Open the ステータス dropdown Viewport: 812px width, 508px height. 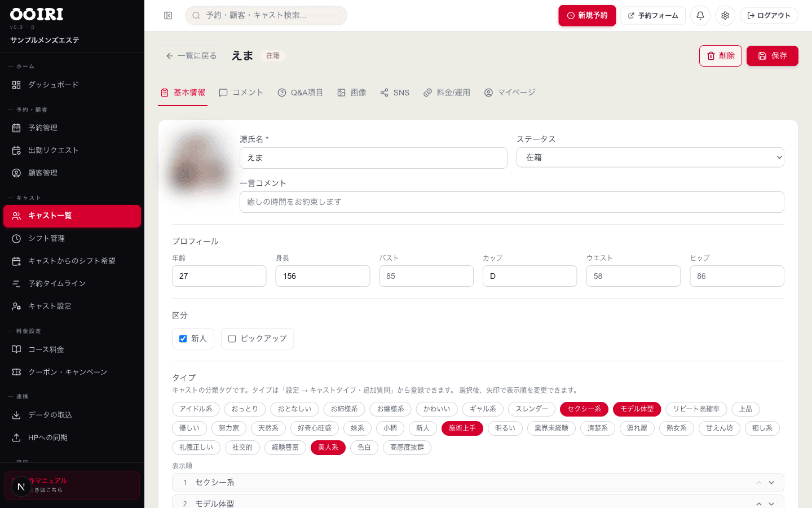coord(650,157)
